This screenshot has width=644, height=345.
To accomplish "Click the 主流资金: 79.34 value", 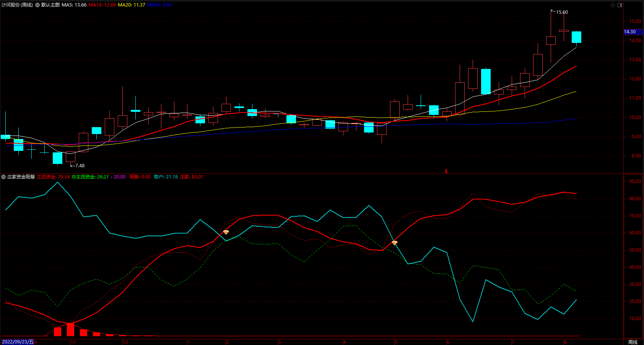I will click(x=53, y=177).
